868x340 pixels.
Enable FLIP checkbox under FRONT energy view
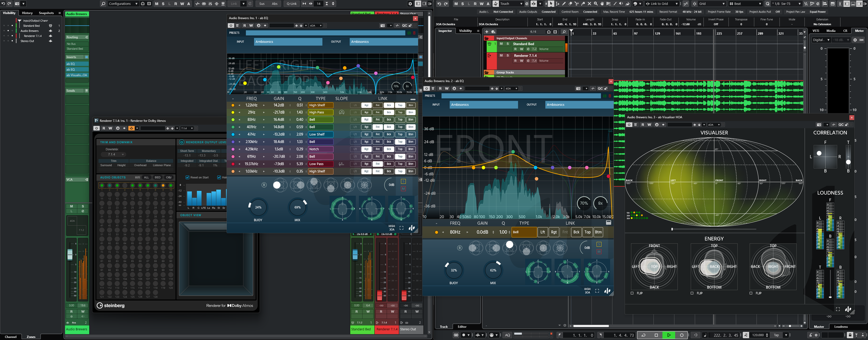[x=632, y=293]
